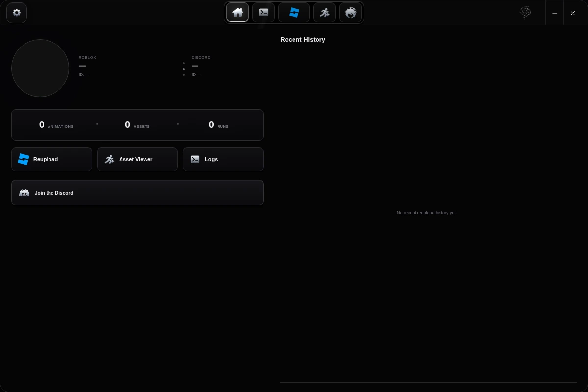This screenshot has width=588, height=392.
Task: Click the Discord logo icon
Action: [x=24, y=193]
